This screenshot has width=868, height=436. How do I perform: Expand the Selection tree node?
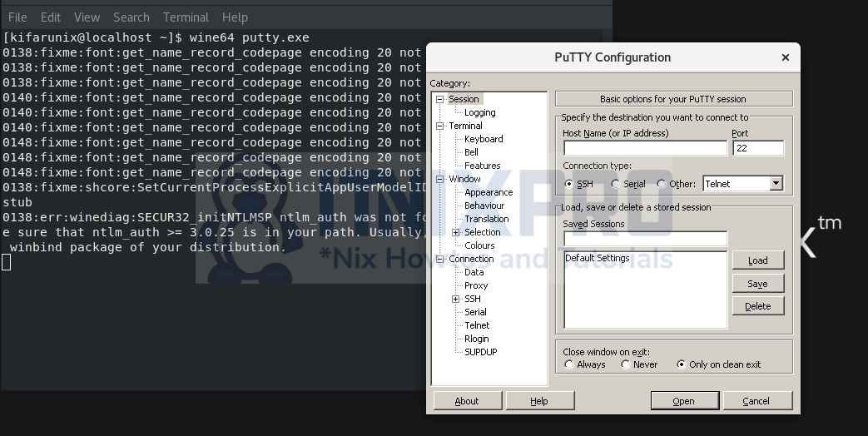pyautogui.click(x=455, y=232)
